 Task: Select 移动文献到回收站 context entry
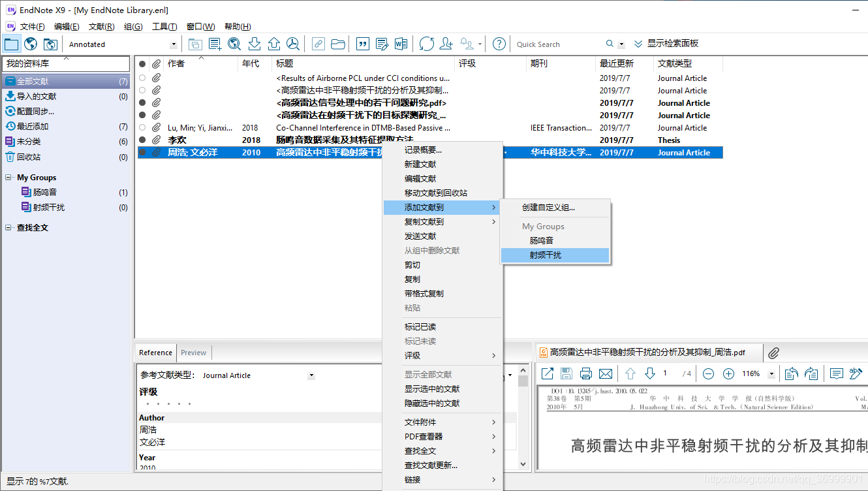(442, 193)
